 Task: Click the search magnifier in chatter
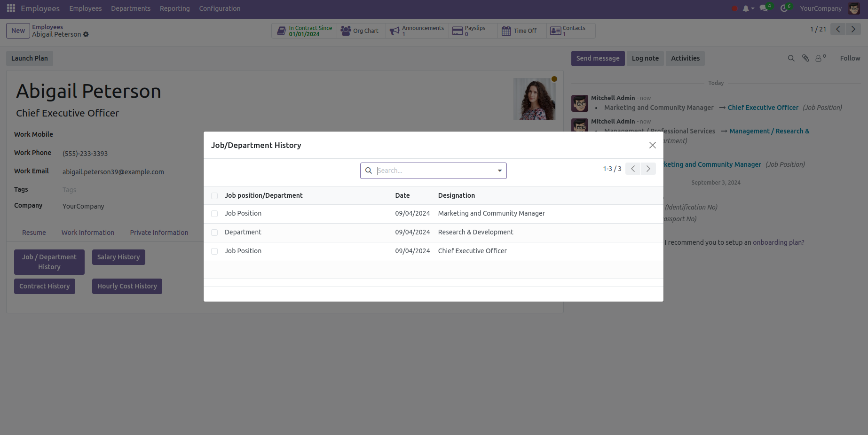791,58
